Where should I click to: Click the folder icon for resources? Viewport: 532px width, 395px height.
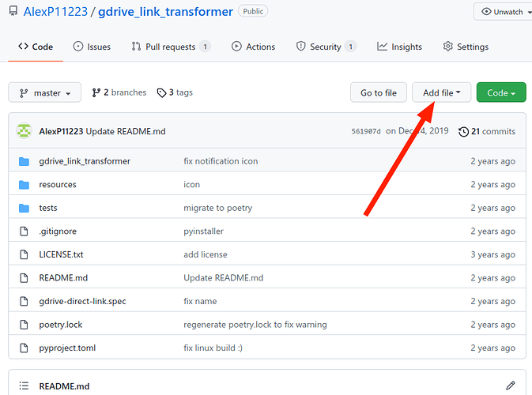[24, 185]
